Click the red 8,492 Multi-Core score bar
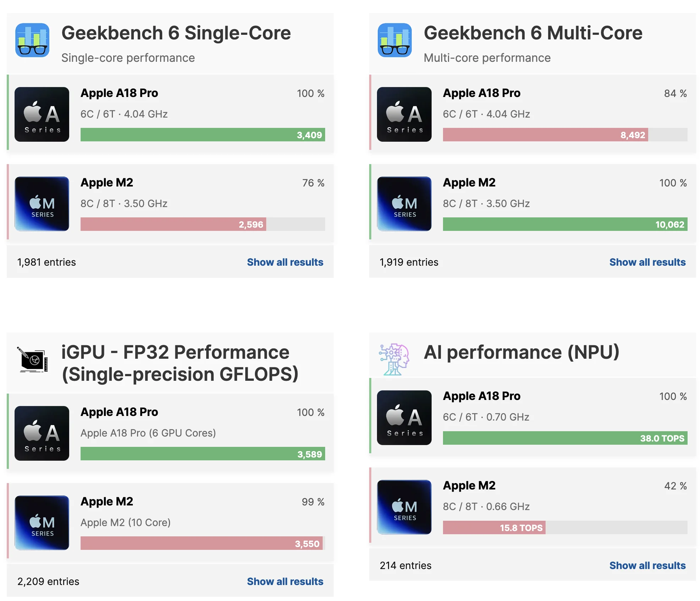 [x=545, y=135]
